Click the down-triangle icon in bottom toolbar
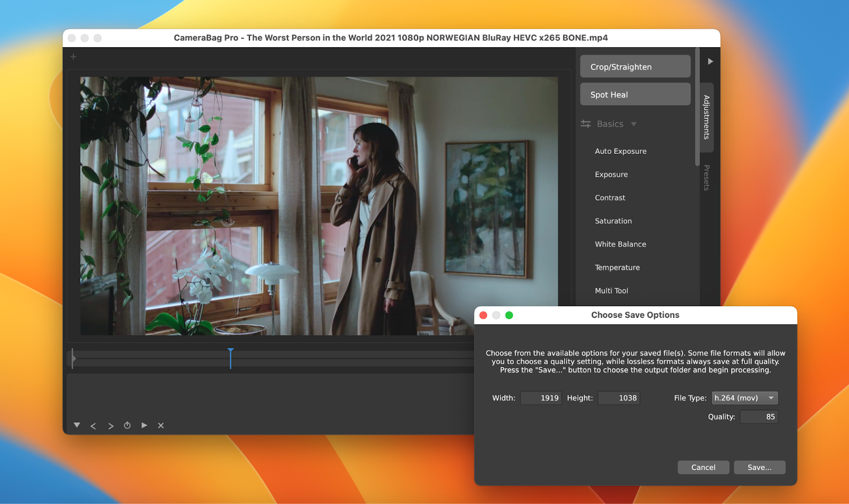Screen dimensions: 849x504 pos(77,425)
